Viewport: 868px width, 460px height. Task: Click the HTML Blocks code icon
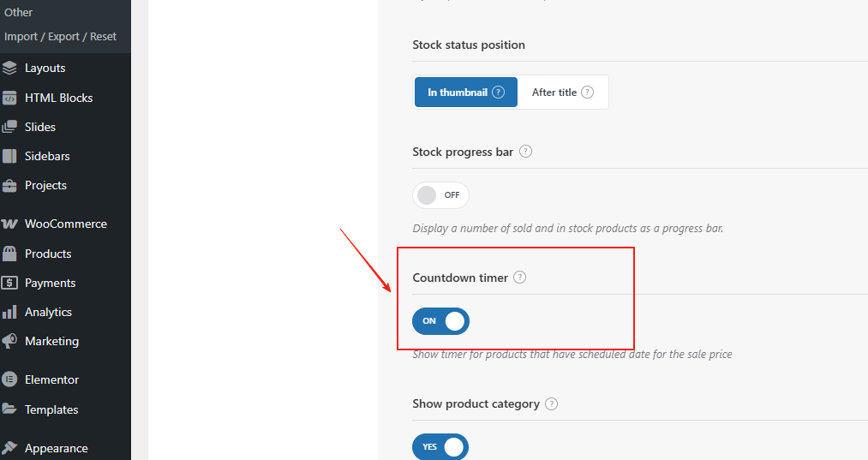[x=10, y=98]
